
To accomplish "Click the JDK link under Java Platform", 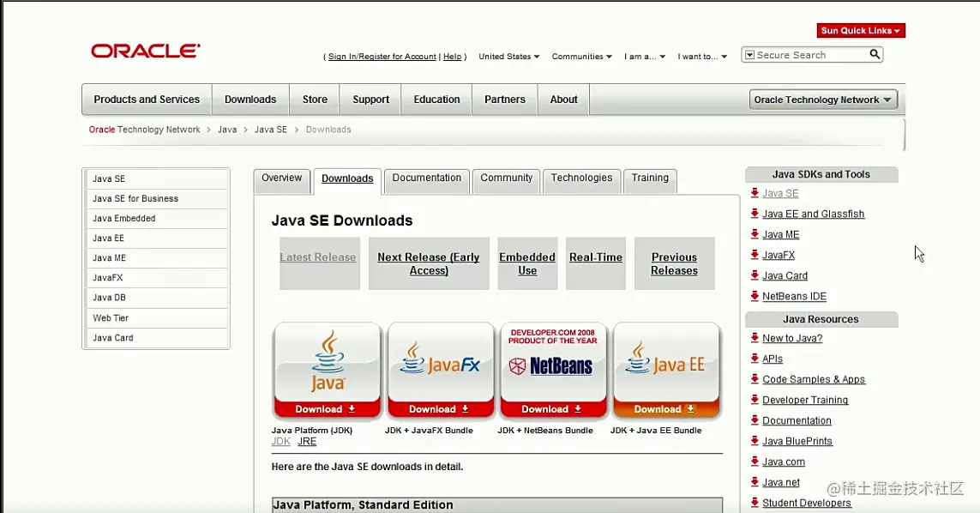I will click(x=281, y=441).
